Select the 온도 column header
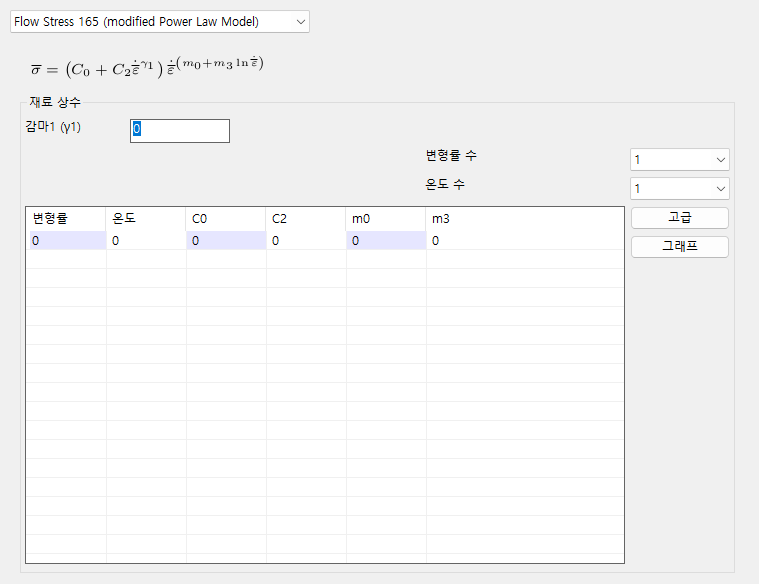Image resolution: width=759 pixels, height=584 pixels. pyautogui.click(x=146, y=219)
